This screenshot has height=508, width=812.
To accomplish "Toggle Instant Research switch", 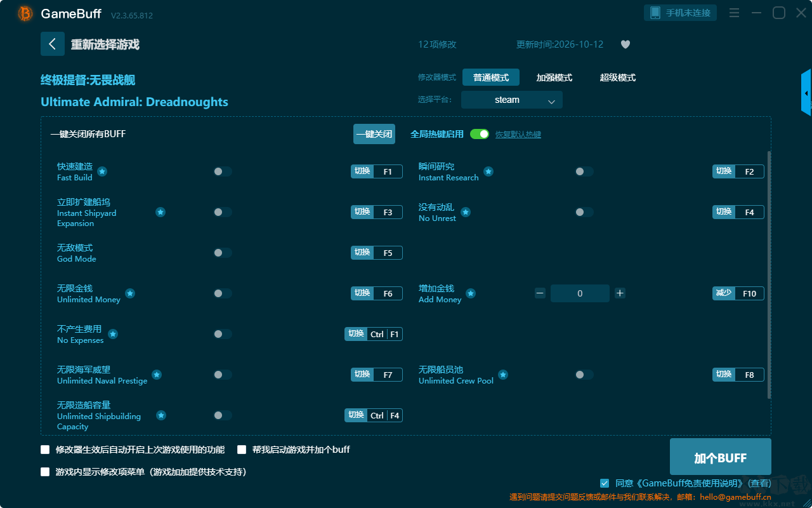I will [584, 171].
